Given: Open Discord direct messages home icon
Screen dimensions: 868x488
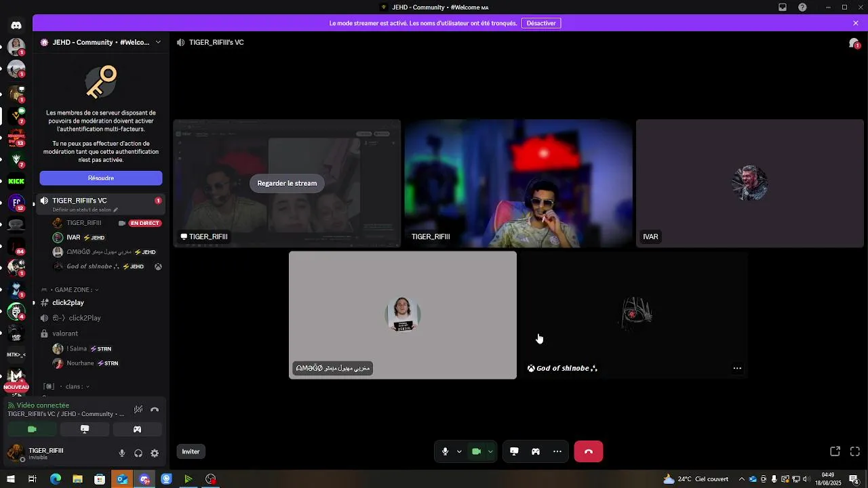Looking at the screenshot, I should (x=16, y=25).
